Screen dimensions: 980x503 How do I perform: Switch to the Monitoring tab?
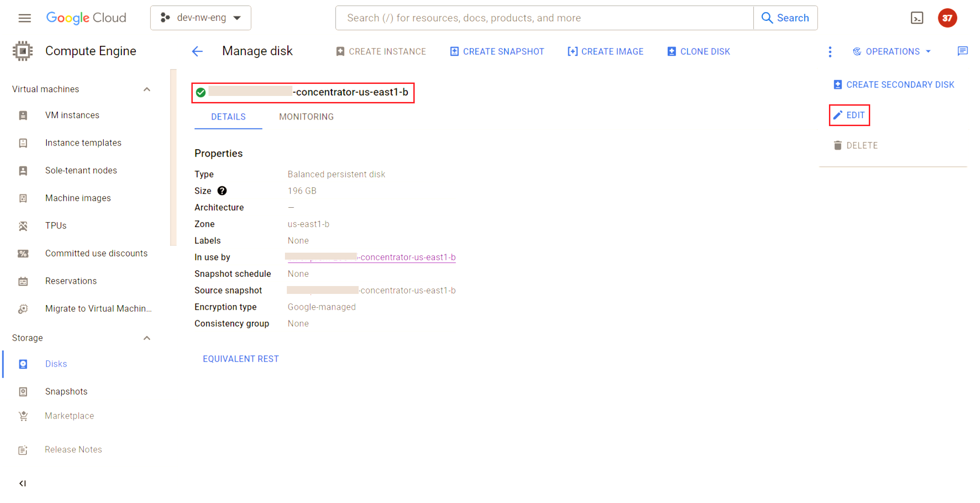click(306, 117)
